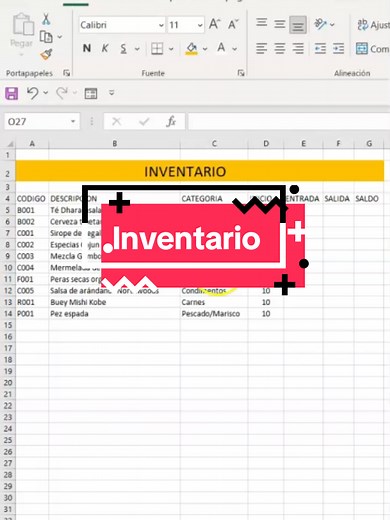
Task: Open Portapapeles dialog launcher
Action: click(66, 73)
